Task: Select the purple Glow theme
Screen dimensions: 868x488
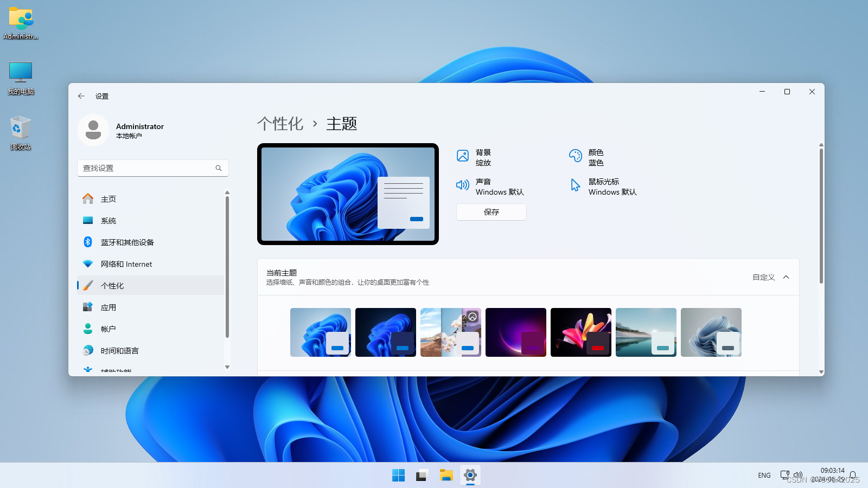Action: 516,332
